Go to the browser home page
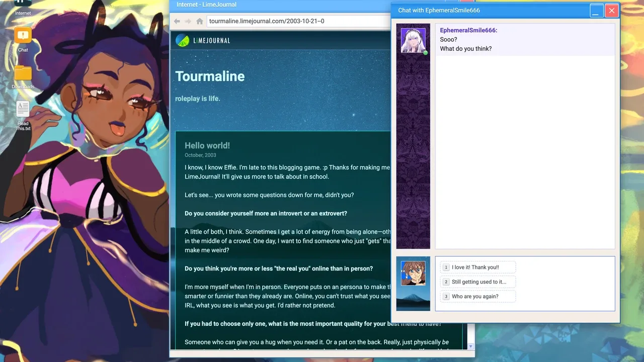The height and width of the screenshot is (362, 644). (199, 21)
